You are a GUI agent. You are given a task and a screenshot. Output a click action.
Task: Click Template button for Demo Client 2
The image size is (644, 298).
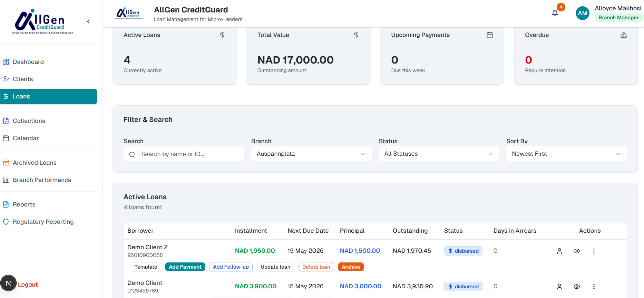coord(146,267)
